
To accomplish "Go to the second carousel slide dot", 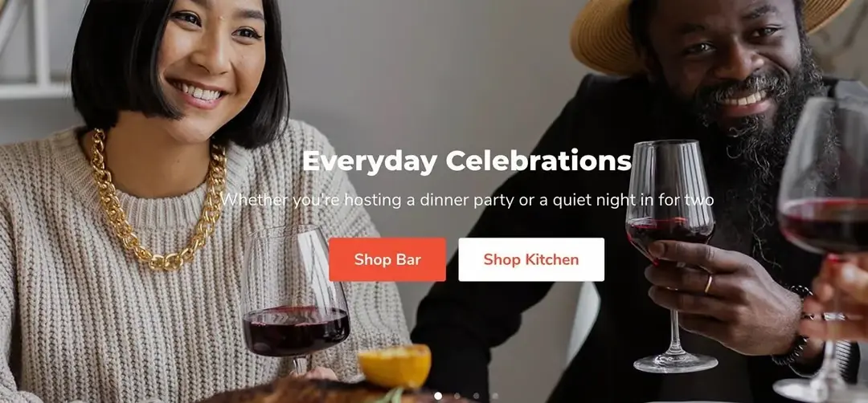I will tap(457, 396).
